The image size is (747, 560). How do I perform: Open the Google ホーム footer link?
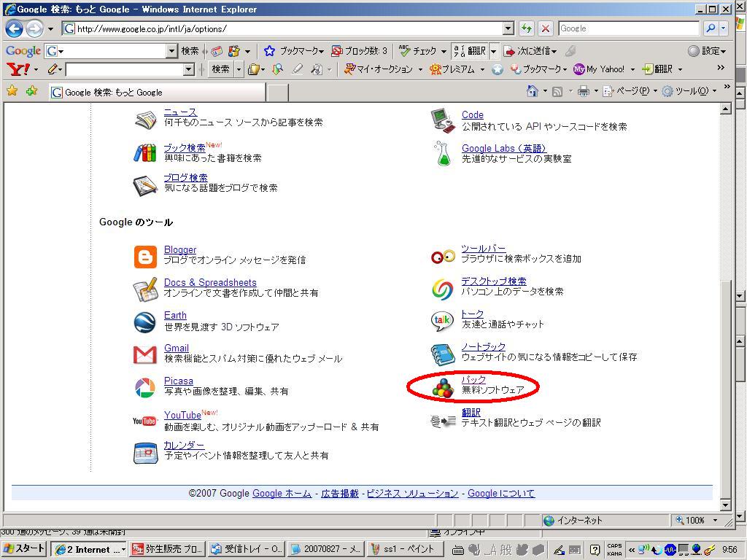282,494
